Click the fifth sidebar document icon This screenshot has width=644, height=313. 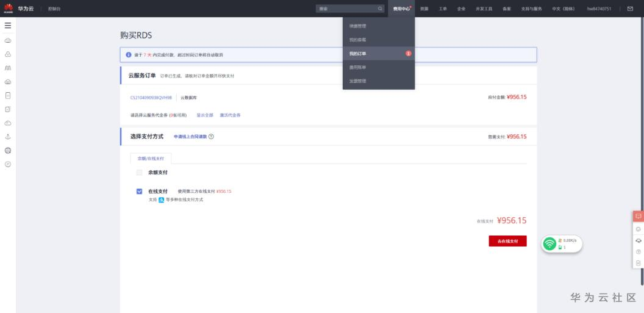click(8, 95)
